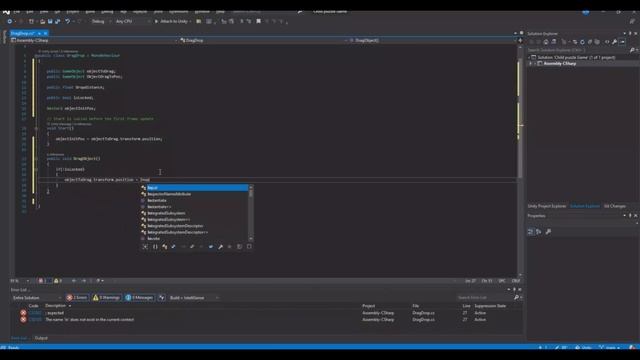Click the wrench properties filter icon
This screenshot has height=360, width=640.
[x=220, y=247]
